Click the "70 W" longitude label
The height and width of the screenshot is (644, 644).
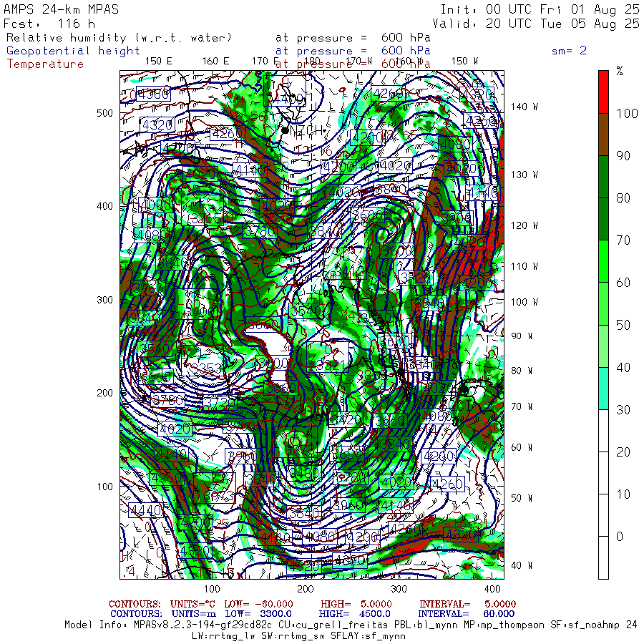click(x=522, y=406)
